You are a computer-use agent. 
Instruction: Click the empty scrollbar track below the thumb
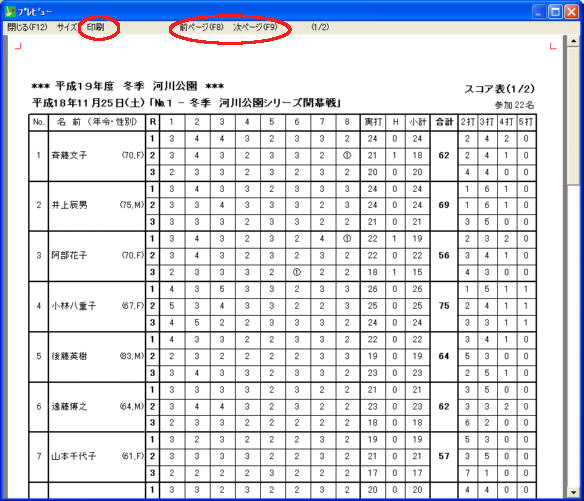point(573,335)
